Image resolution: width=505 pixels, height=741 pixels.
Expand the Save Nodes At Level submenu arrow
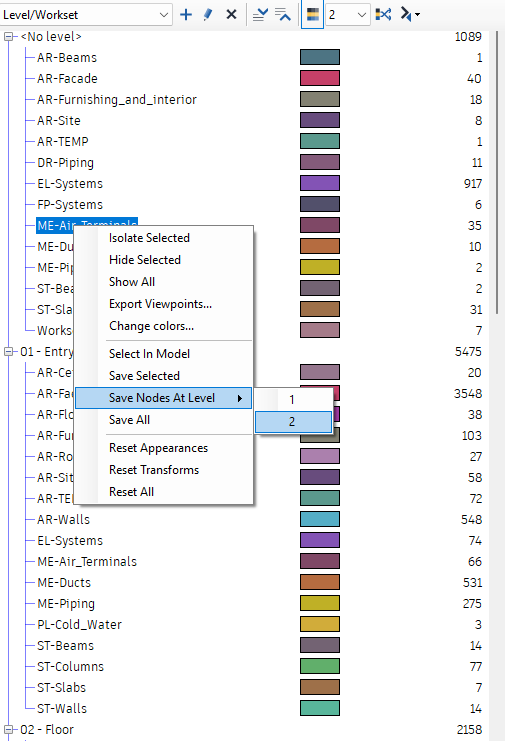pyautogui.click(x=240, y=398)
